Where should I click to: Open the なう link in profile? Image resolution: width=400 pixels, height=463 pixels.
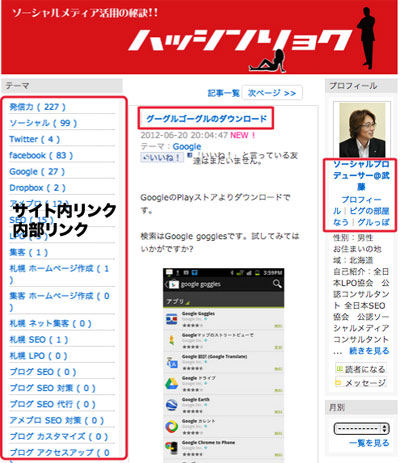coord(341,222)
